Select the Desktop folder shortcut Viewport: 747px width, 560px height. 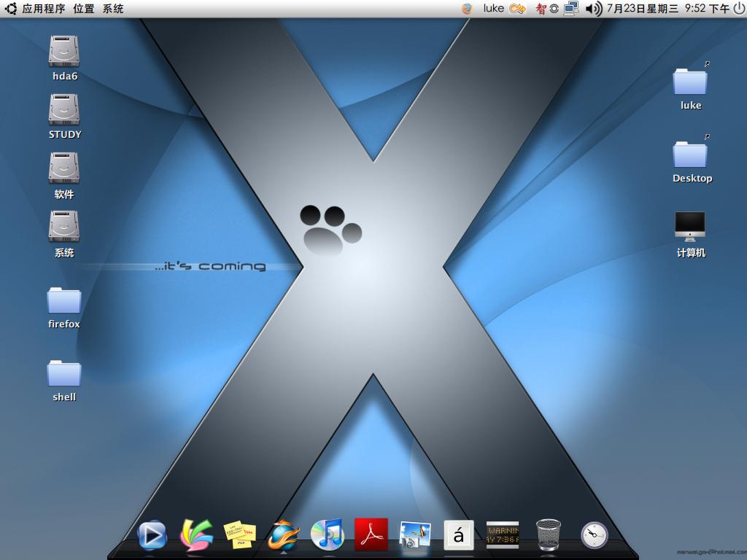pos(690,154)
